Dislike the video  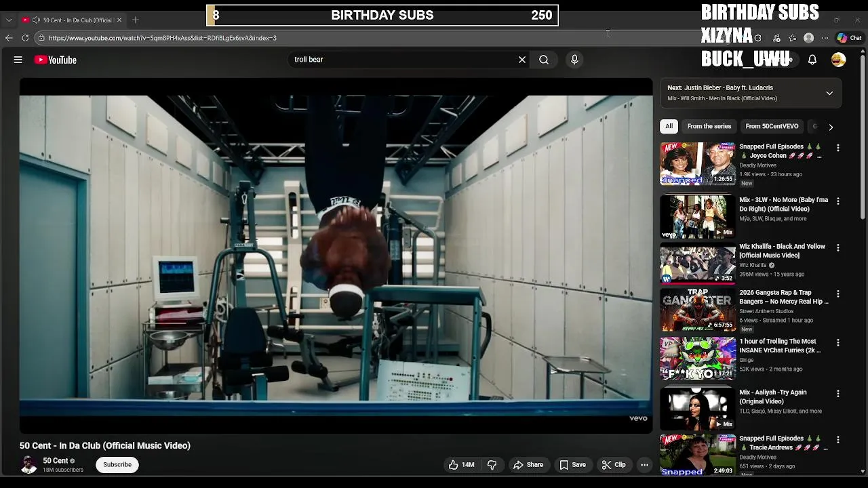(492, 464)
